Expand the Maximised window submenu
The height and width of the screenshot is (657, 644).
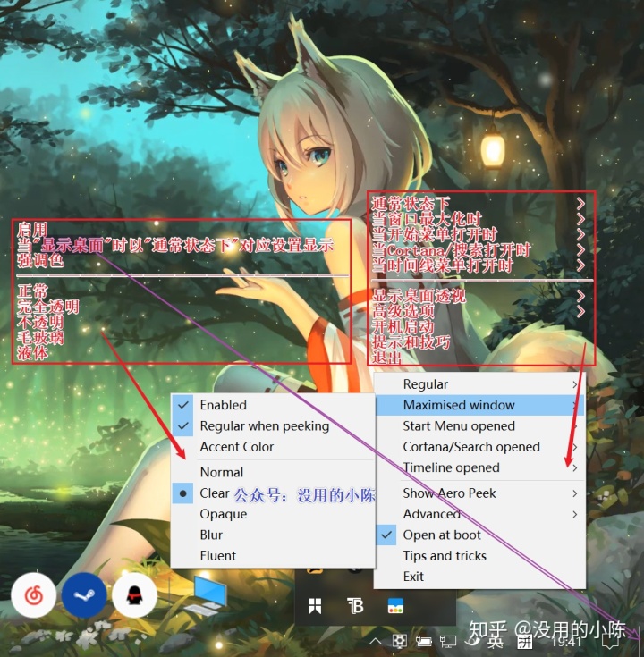[479, 405]
